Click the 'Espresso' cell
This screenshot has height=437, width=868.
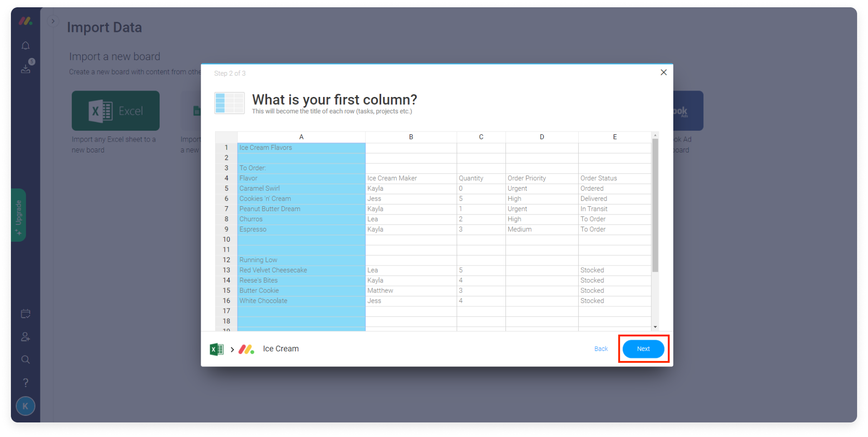pos(301,229)
